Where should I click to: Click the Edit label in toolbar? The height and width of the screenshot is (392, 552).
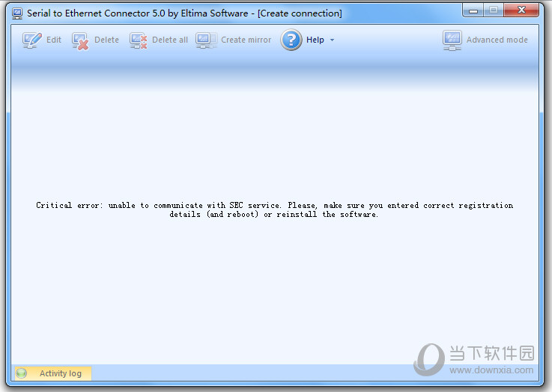(x=54, y=40)
